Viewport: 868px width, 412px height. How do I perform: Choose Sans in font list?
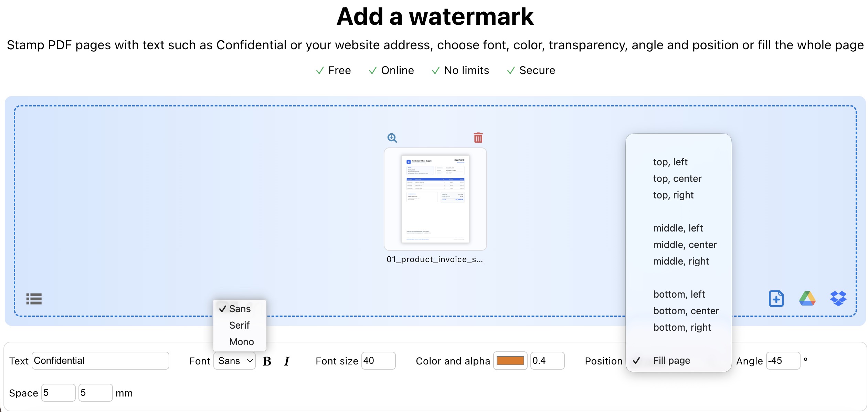240,309
